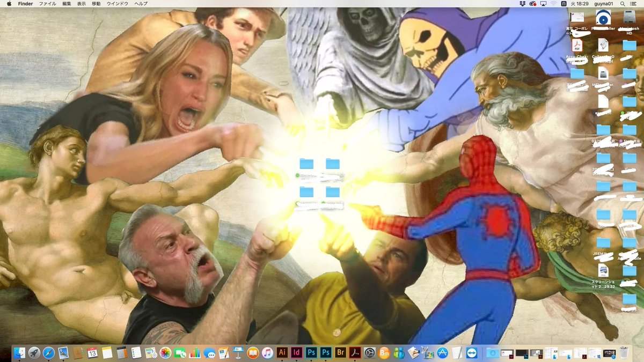Open Adobe Illustrator from the Dock

pyautogui.click(x=282, y=352)
